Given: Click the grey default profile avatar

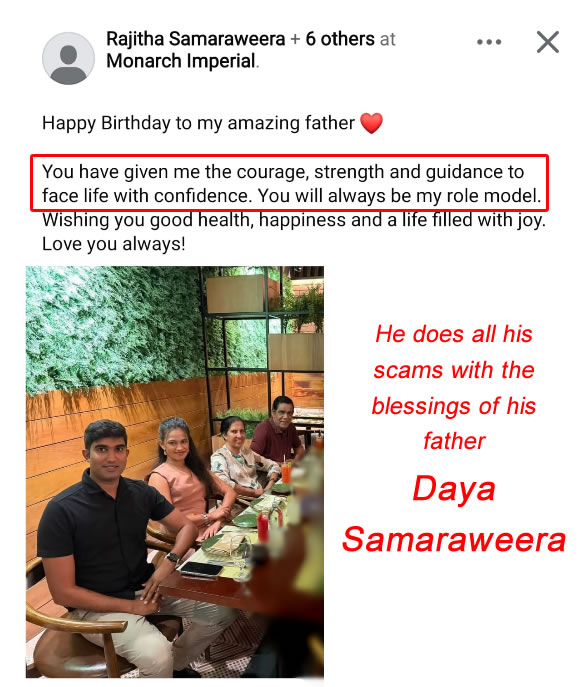Looking at the screenshot, I should 68,58.
